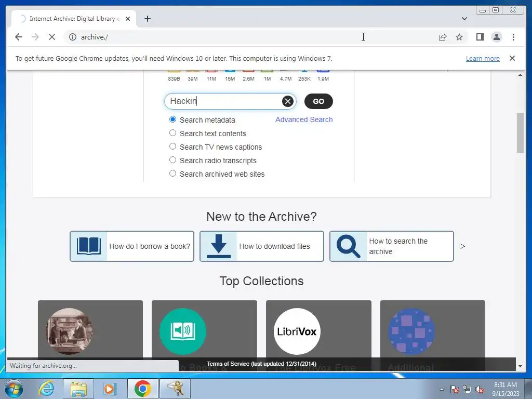Click the Top Collections heading
The width and height of the screenshot is (532, 399).
[x=262, y=281]
